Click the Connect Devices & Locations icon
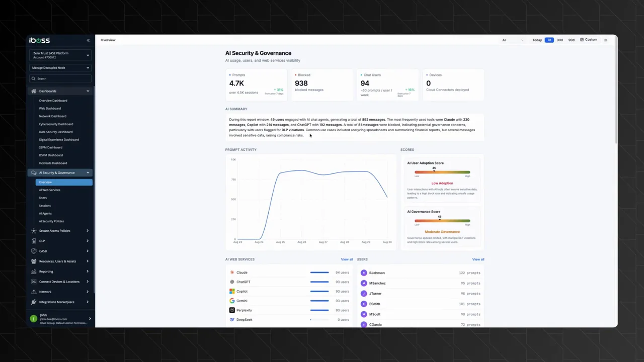Viewport: 644px width, 362px height. click(34, 282)
